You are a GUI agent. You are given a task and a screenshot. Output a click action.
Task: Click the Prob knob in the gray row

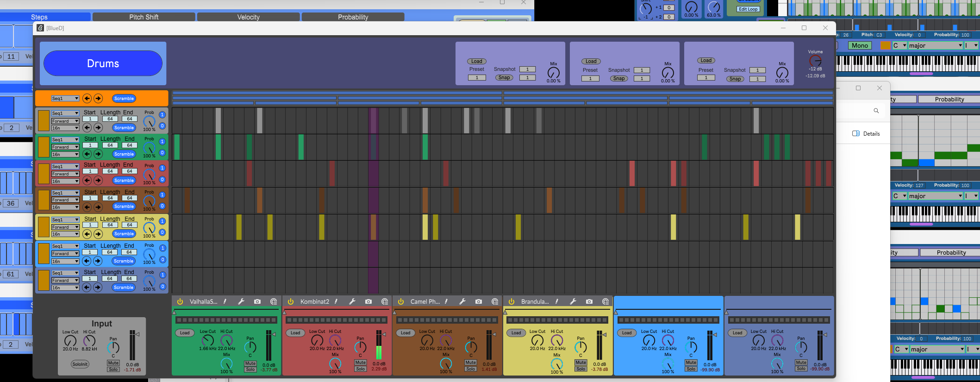pyautogui.click(x=149, y=121)
